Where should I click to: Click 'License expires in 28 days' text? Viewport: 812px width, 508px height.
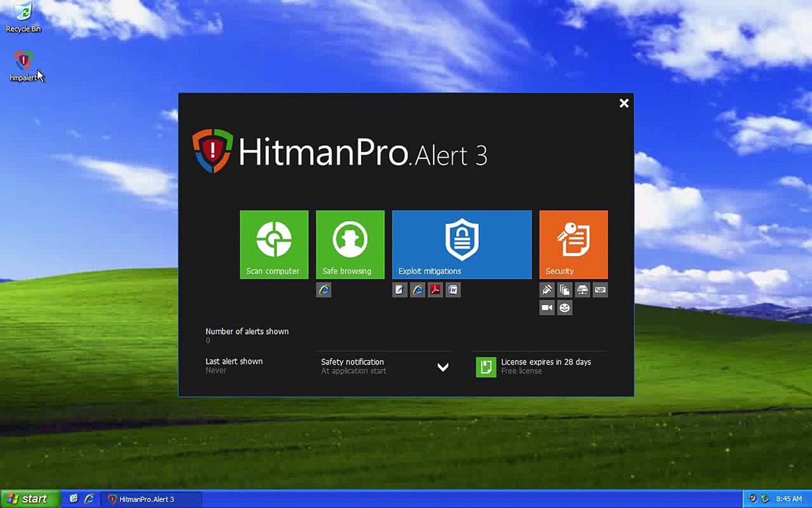click(546, 362)
